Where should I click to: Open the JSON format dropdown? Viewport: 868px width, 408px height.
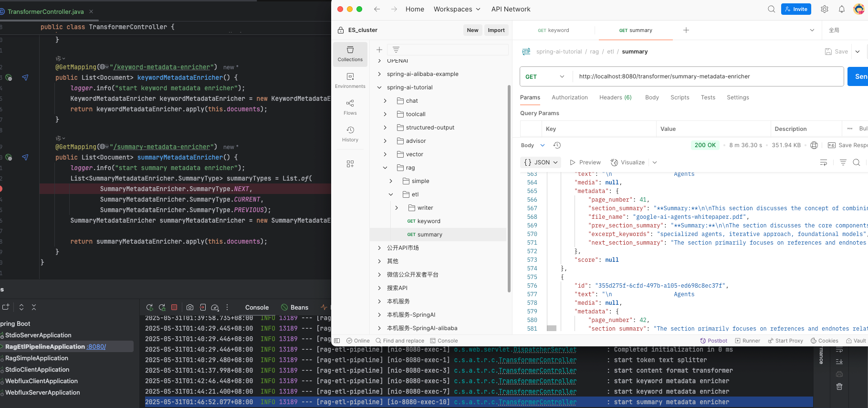click(x=541, y=162)
